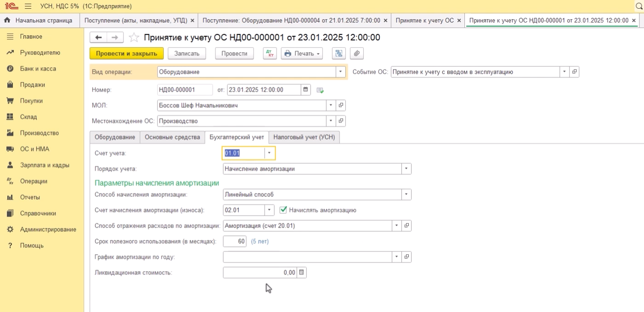Switch to Налоговый учет (УСН) tab
This screenshot has width=644, height=312.
point(304,137)
